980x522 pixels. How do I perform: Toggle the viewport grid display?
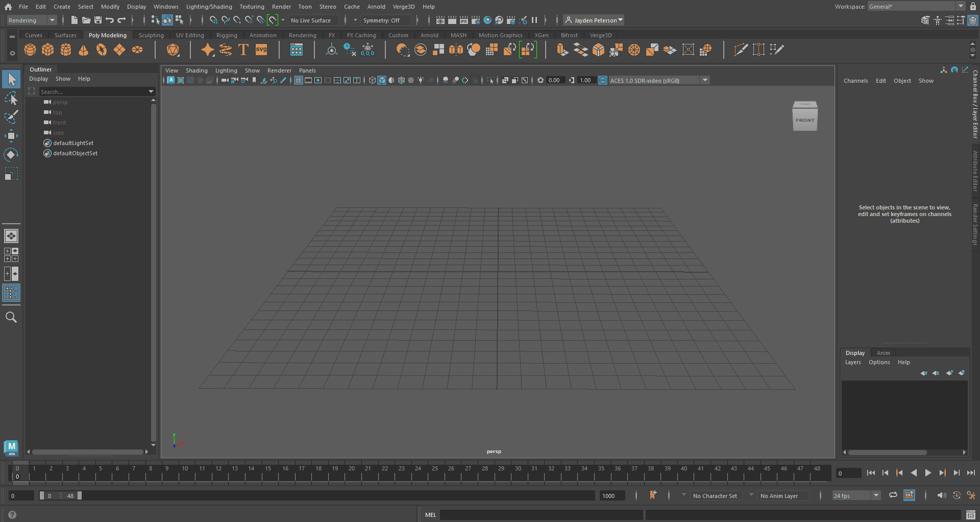(299, 80)
